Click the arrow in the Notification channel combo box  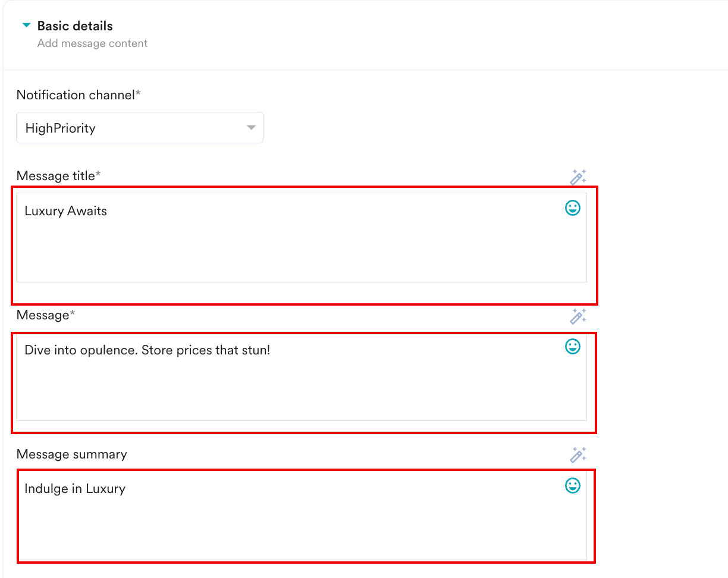point(251,128)
